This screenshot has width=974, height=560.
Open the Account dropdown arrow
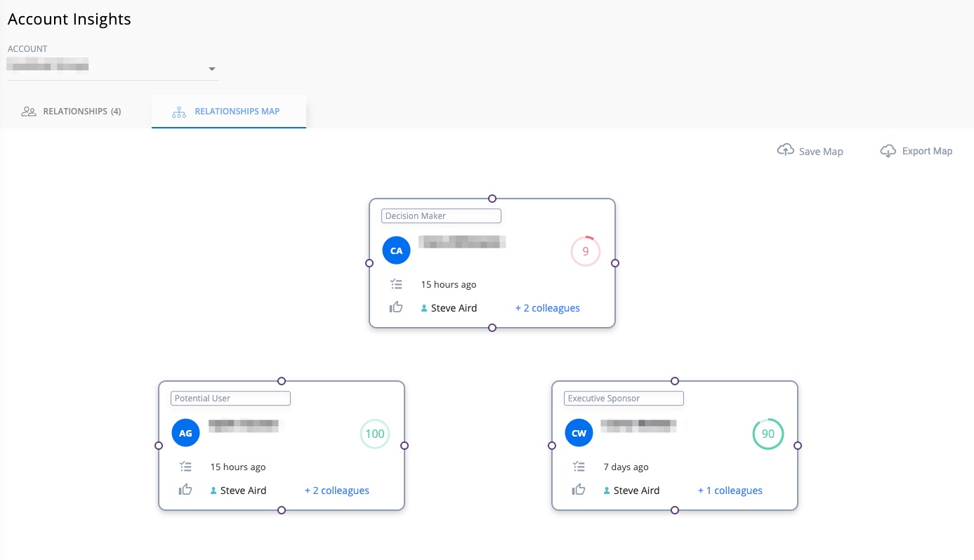tap(212, 69)
